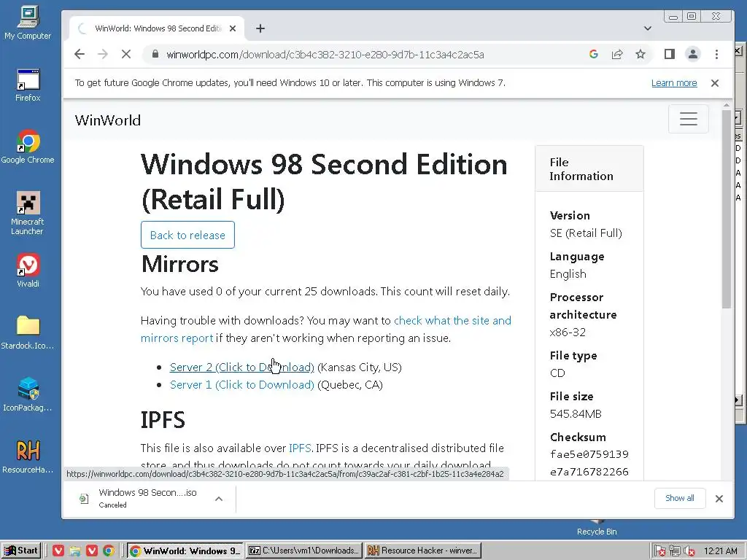The image size is (747, 560).
Task: Download from Server 1 Quebec
Action: [x=242, y=385]
